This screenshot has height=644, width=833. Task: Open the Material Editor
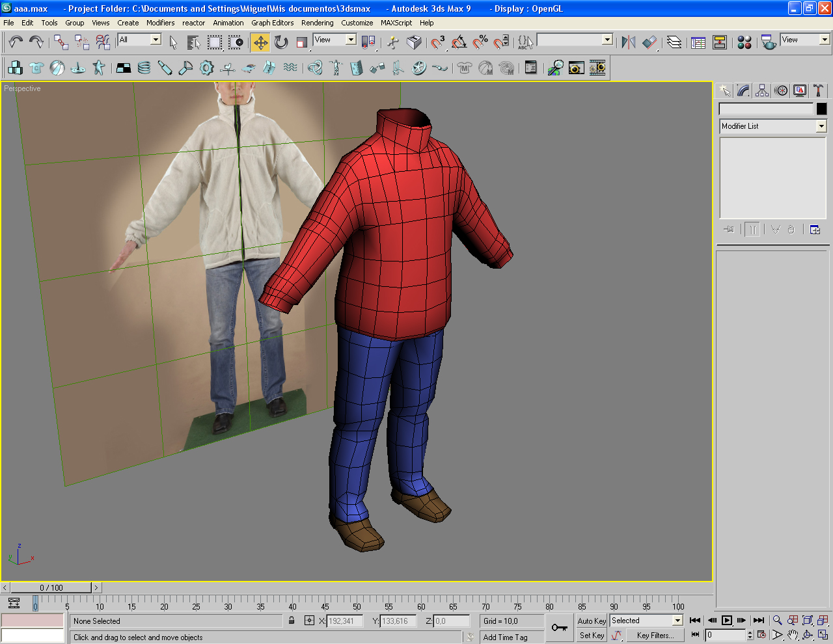744,42
